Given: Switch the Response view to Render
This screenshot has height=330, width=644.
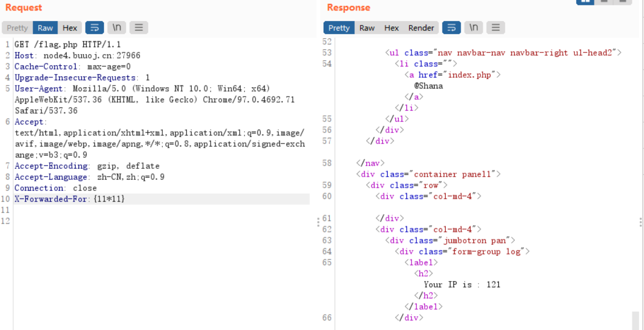Looking at the screenshot, I should (421, 28).
